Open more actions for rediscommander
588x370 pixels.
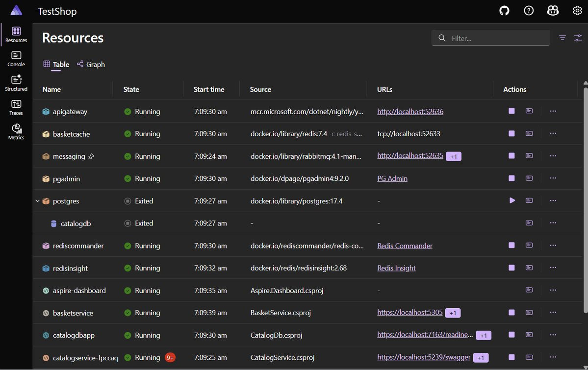tap(553, 245)
